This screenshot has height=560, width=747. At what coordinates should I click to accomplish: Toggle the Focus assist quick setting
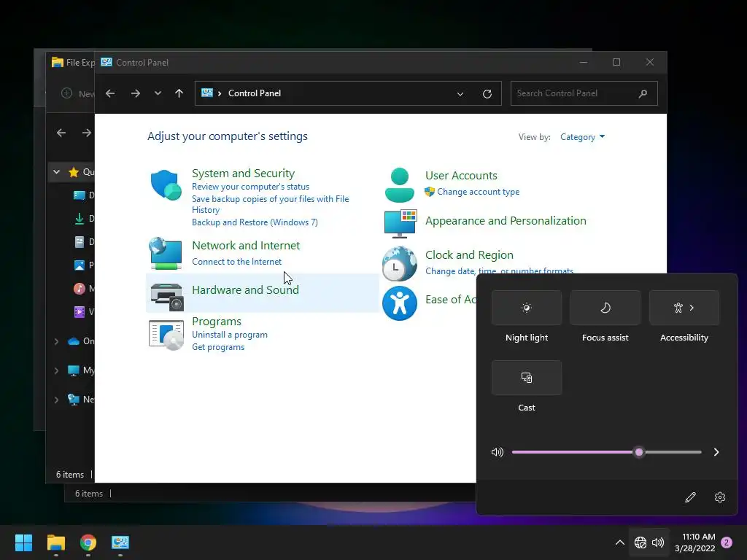605,308
